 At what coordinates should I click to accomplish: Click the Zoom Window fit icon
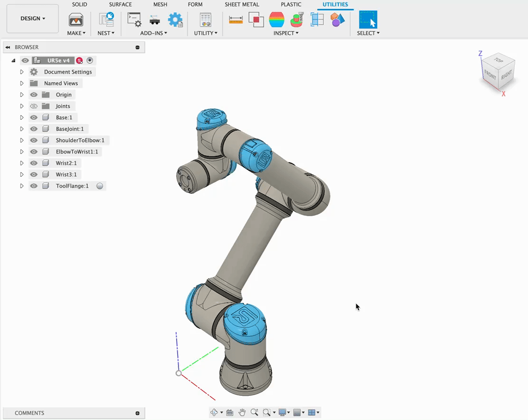pos(267,412)
